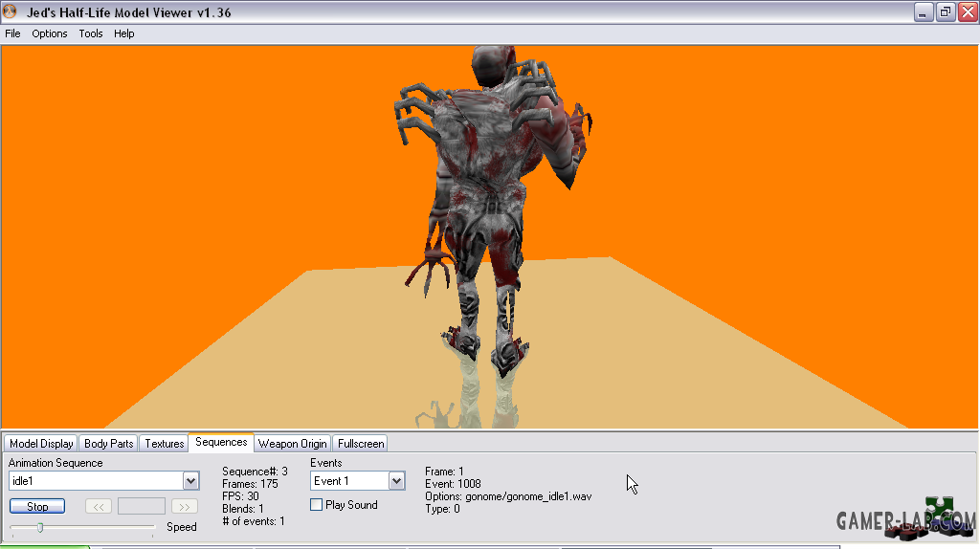Click the 'Frame: 1' text
The image size is (980, 549).
[x=444, y=472]
